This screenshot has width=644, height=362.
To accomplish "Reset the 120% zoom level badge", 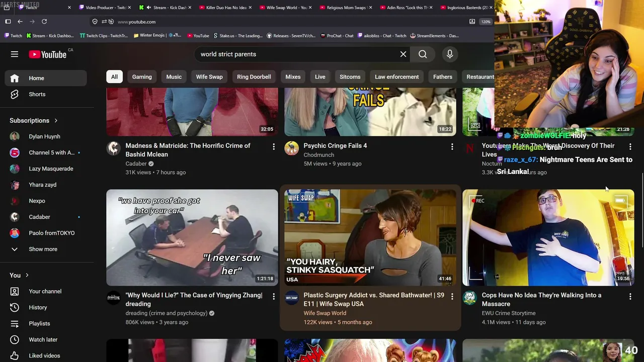I will [486, 22].
